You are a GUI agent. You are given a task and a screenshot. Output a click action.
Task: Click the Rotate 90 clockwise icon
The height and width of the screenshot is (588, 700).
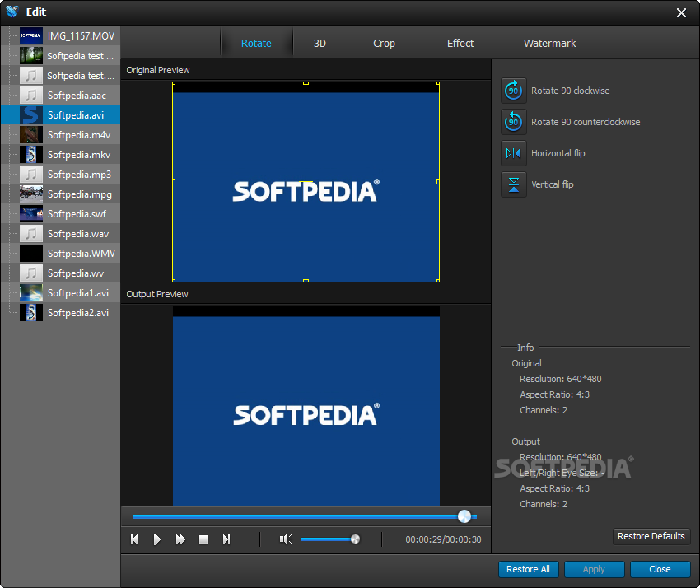tap(513, 91)
